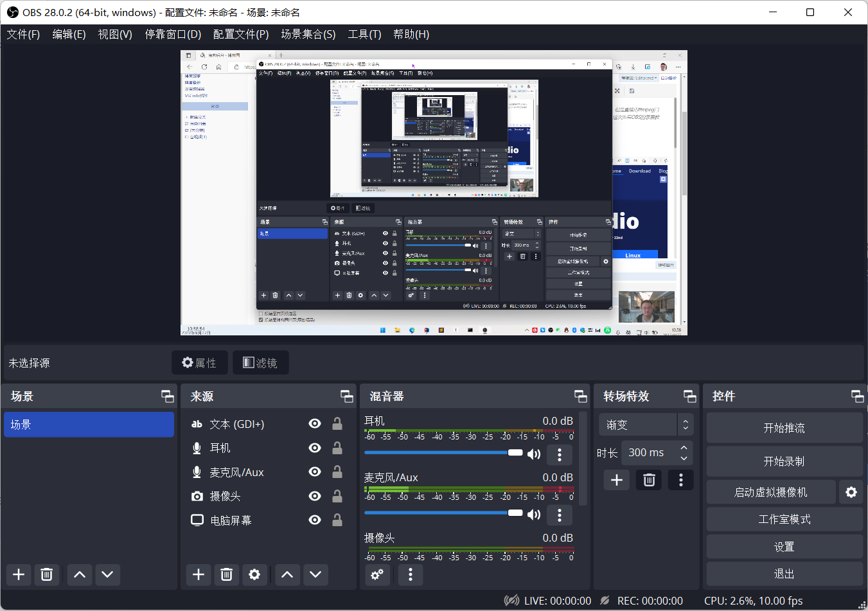Open virtual camera settings gear
The image size is (868, 611).
[x=851, y=492]
